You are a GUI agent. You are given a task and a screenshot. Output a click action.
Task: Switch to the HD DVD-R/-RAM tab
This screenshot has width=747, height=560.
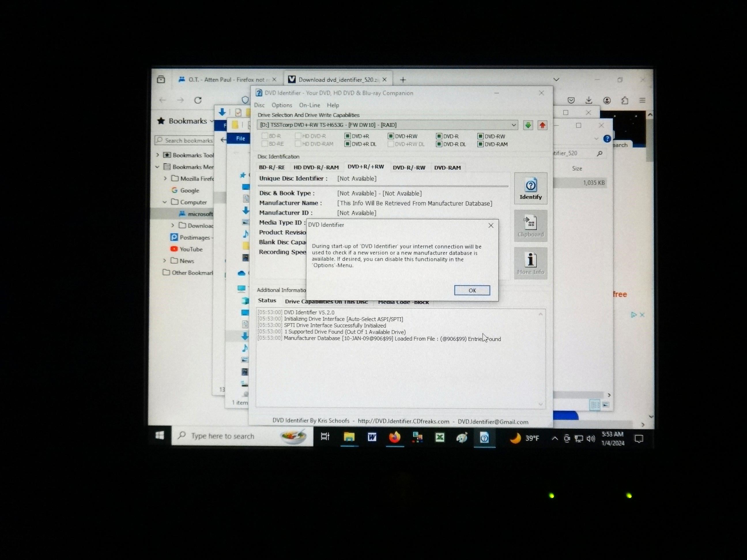(316, 167)
